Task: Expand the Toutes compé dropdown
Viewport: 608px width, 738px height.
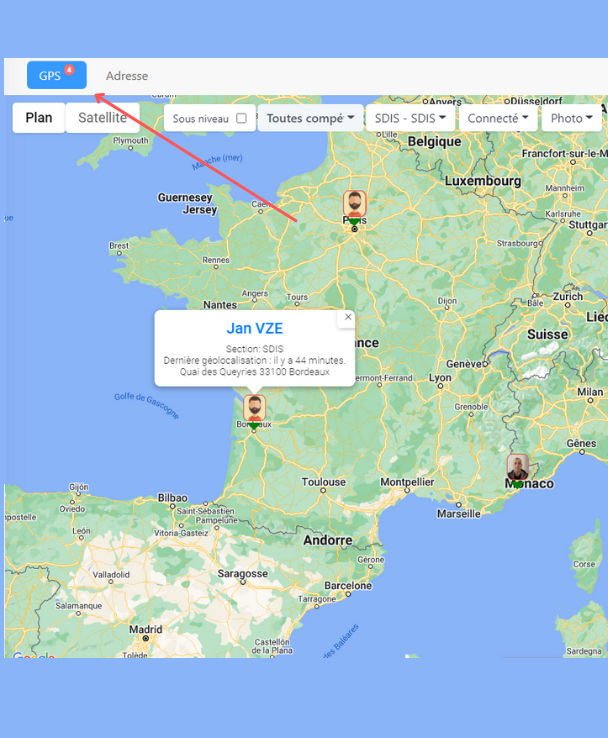Action: (310, 118)
